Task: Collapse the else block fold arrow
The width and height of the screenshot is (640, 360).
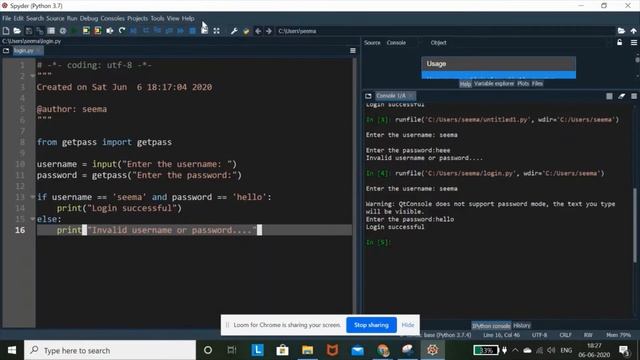Action: click(x=33, y=219)
